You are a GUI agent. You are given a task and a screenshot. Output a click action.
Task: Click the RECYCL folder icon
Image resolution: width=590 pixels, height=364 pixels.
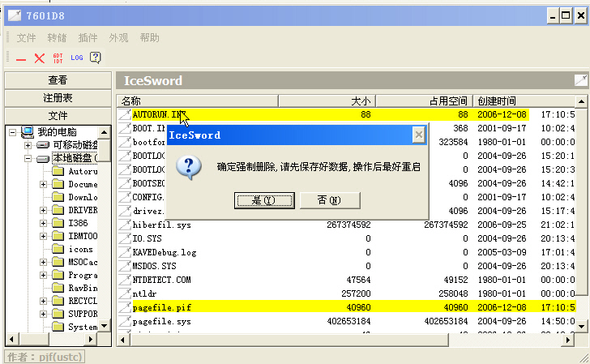(58, 301)
